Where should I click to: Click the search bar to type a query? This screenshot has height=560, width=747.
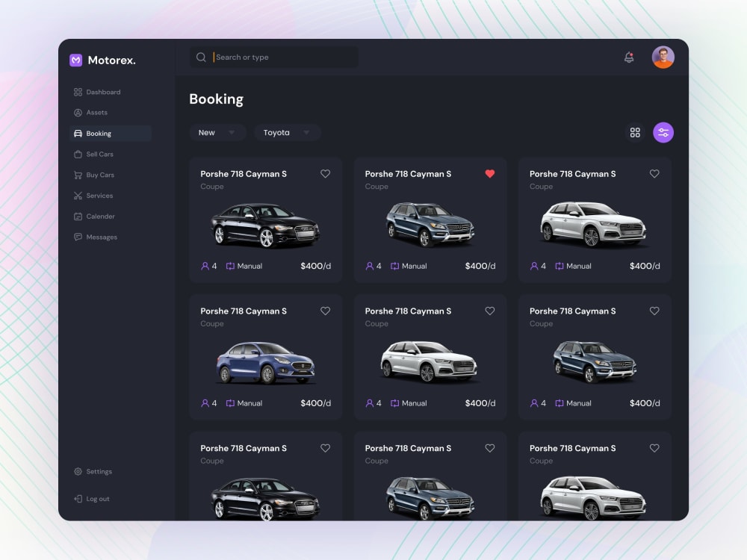click(273, 57)
